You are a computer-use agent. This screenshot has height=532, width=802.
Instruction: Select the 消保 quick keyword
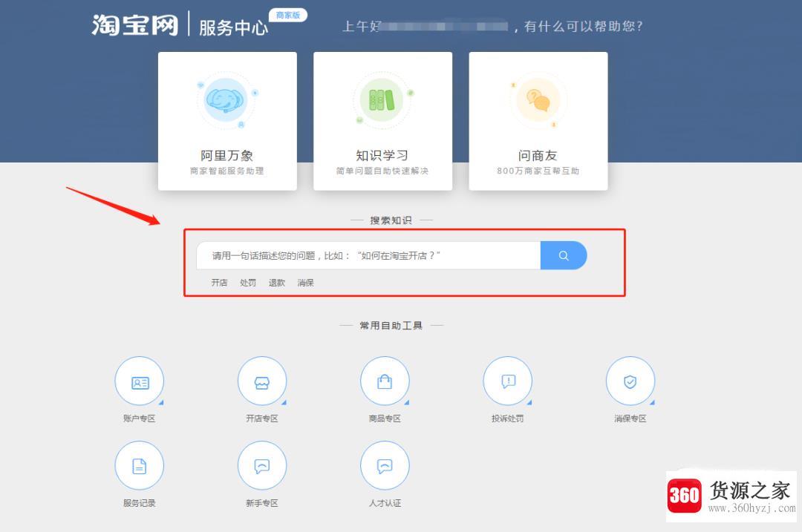coord(306,283)
